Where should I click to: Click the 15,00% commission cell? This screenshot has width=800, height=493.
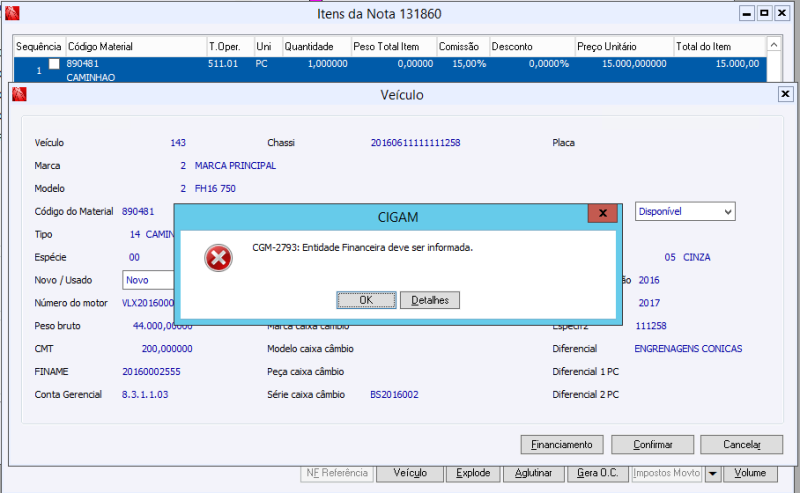click(469, 64)
